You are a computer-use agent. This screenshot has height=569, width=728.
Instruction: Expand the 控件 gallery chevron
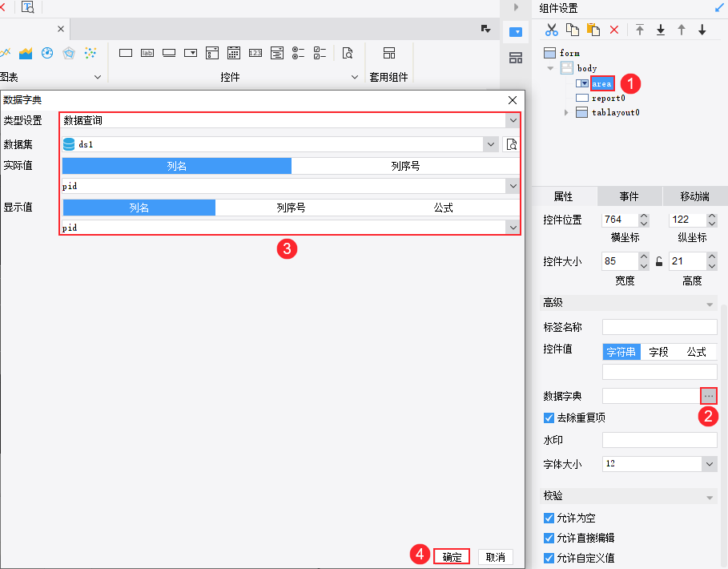[354, 77]
